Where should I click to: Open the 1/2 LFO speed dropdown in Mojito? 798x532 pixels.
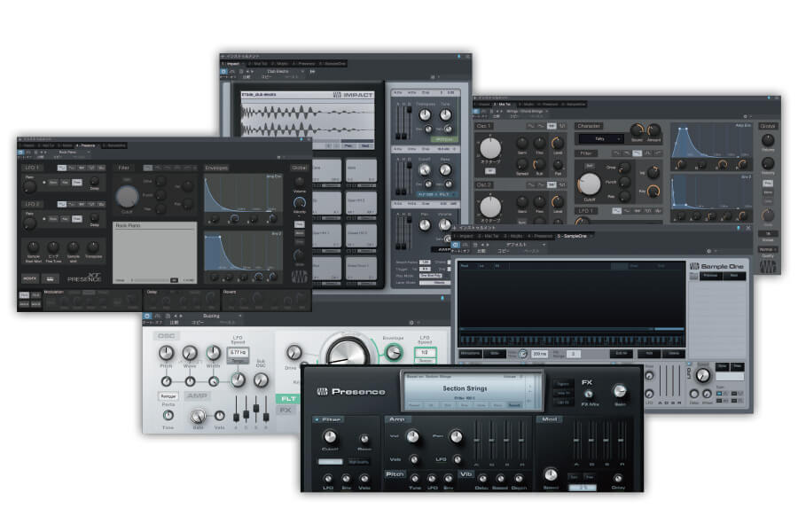[x=425, y=352]
